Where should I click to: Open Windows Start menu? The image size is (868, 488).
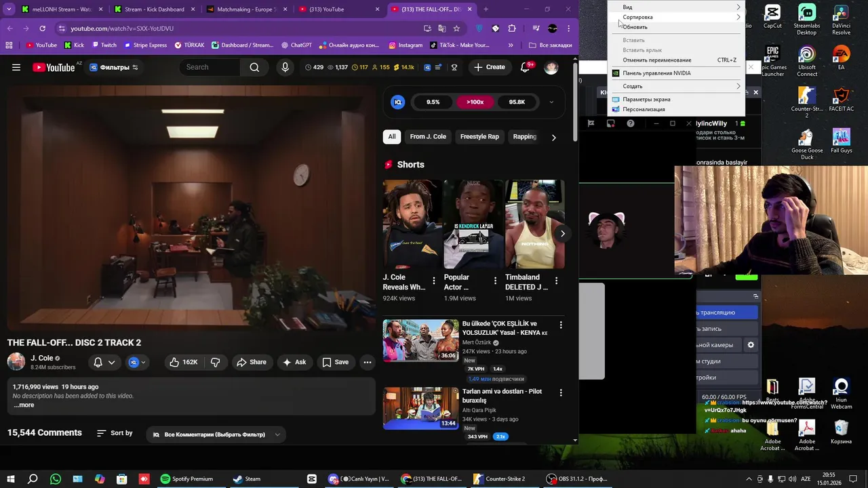tap(10, 479)
